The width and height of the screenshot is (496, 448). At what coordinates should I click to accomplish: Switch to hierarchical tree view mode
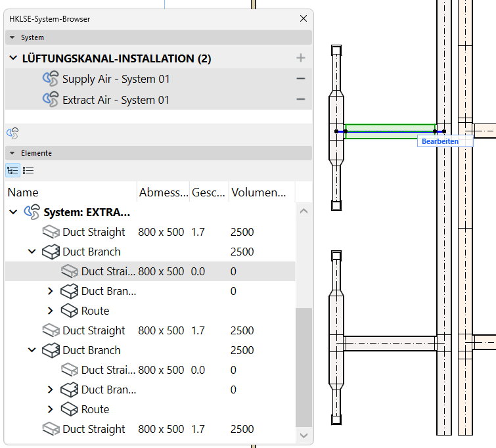[12, 170]
